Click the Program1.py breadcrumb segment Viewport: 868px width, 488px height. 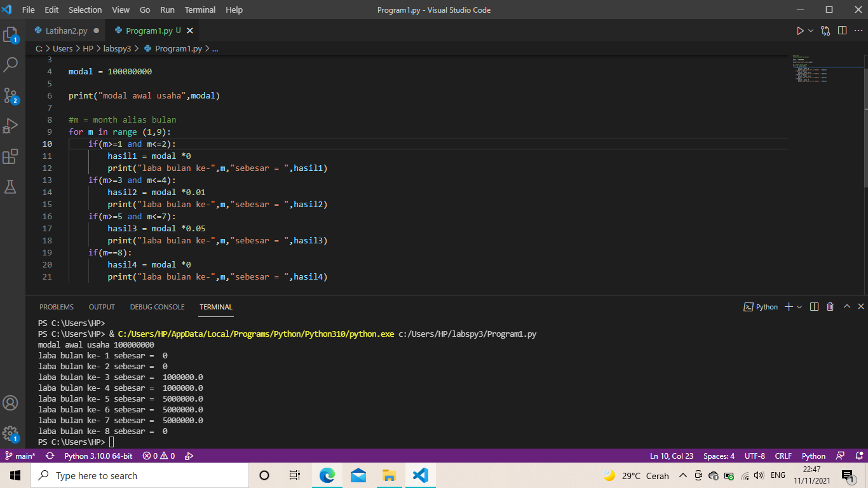coord(173,48)
